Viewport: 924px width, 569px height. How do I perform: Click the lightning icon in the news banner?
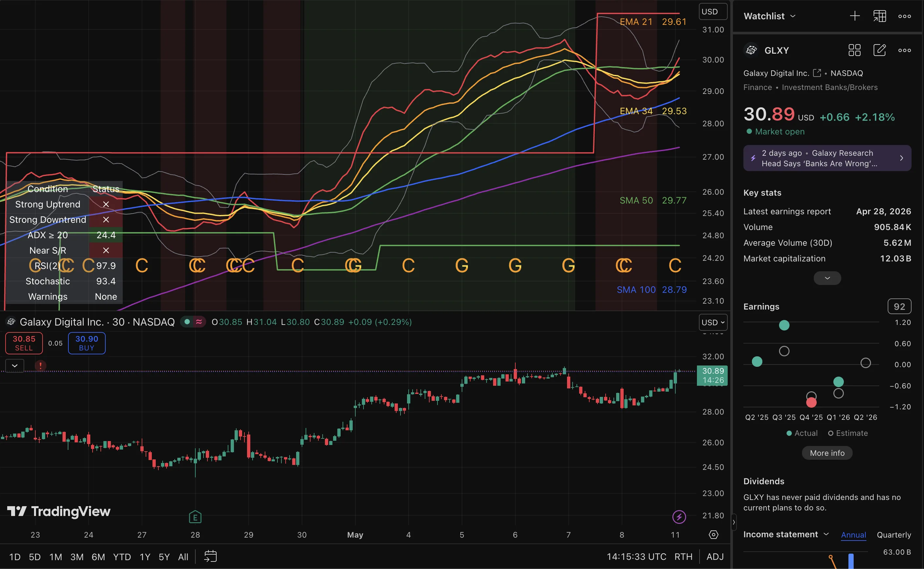753,158
